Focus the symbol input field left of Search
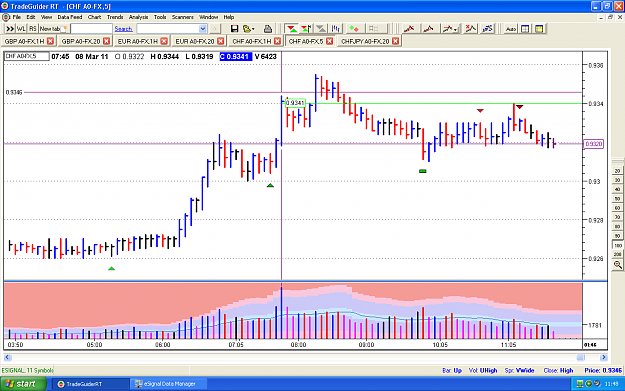The image size is (625, 391). pos(91,29)
